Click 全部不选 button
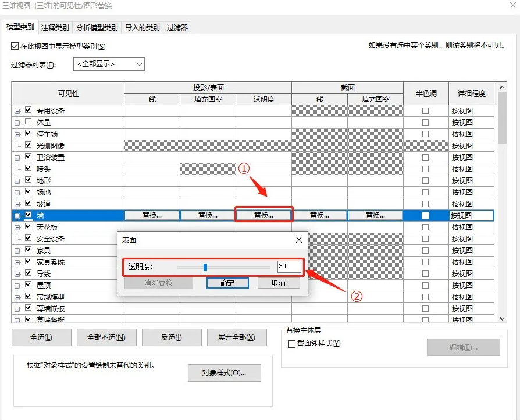The width and height of the screenshot is (520, 420). coord(106,337)
